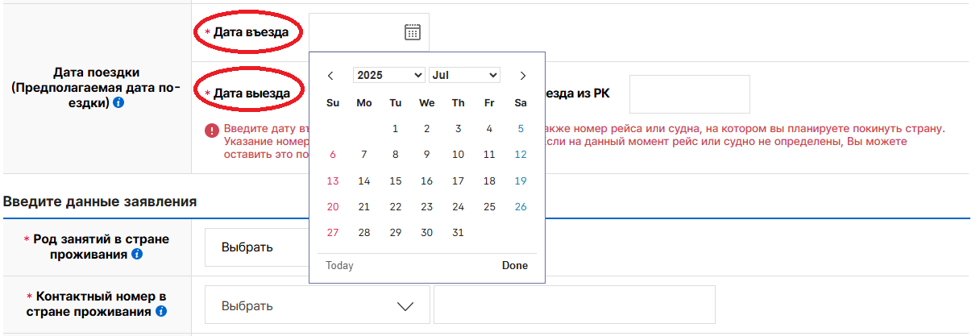The height and width of the screenshot is (336, 980).
Task: Select Sunday July 27 date
Action: 333,233
